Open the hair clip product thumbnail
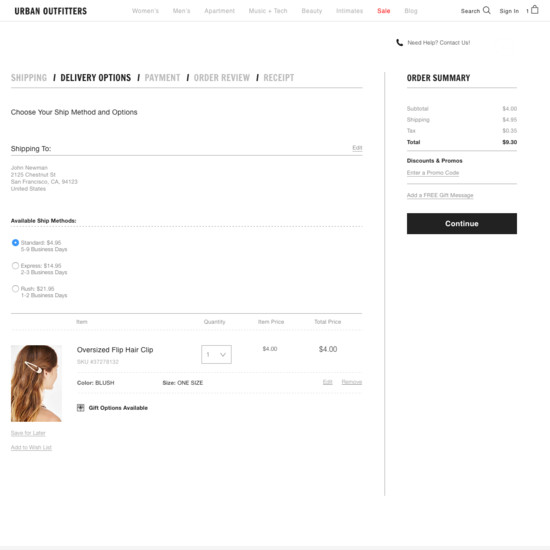This screenshot has height=550, width=550. [36, 383]
